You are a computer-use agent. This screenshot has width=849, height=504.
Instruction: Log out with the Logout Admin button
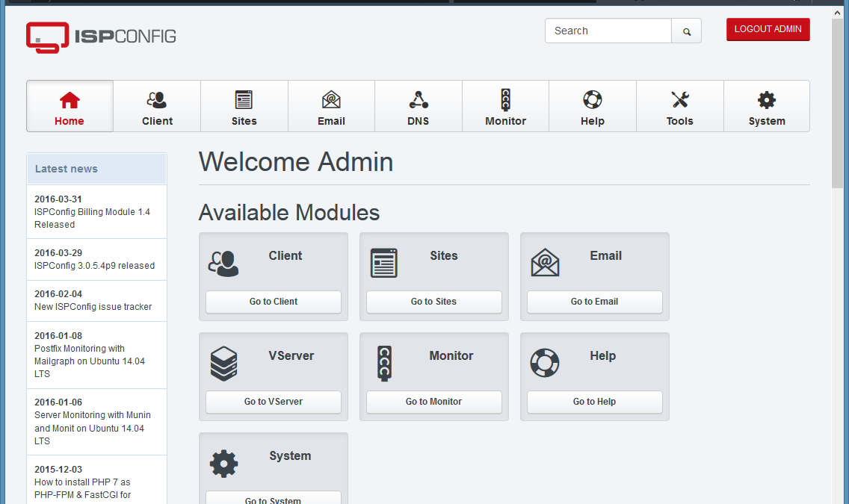click(768, 29)
